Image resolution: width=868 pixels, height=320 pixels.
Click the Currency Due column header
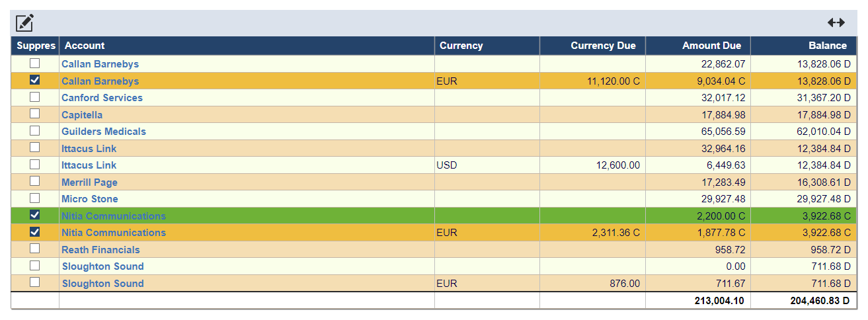click(x=603, y=46)
